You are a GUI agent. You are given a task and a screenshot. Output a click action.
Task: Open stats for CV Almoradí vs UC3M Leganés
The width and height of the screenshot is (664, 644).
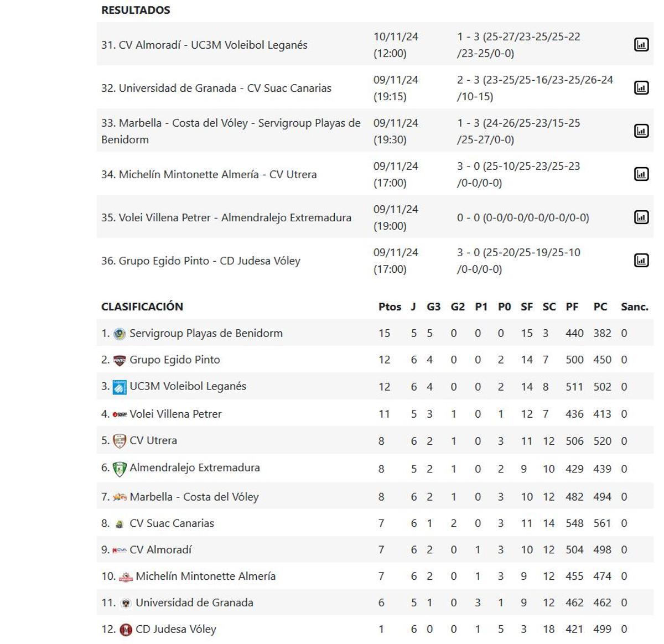pyautogui.click(x=641, y=44)
